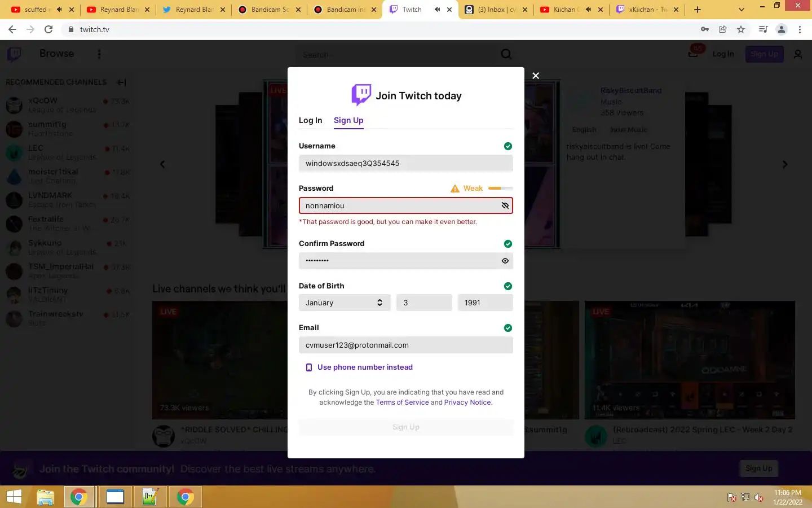The height and width of the screenshot is (508, 812).
Task: Reload the current page
Action: tap(48, 29)
